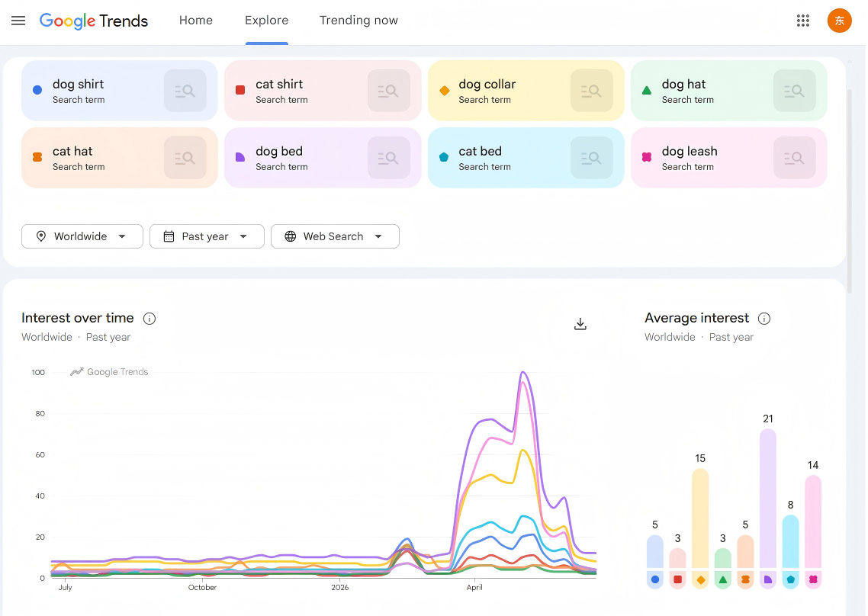Click the dog bed average bar (21)

tap(768, 499)
